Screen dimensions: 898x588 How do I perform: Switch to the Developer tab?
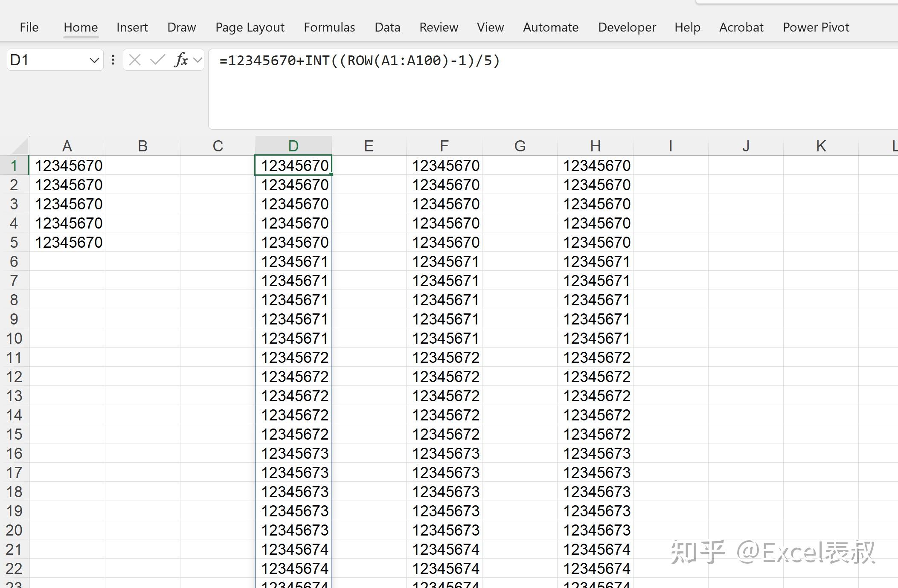click(x=627, y=27)
